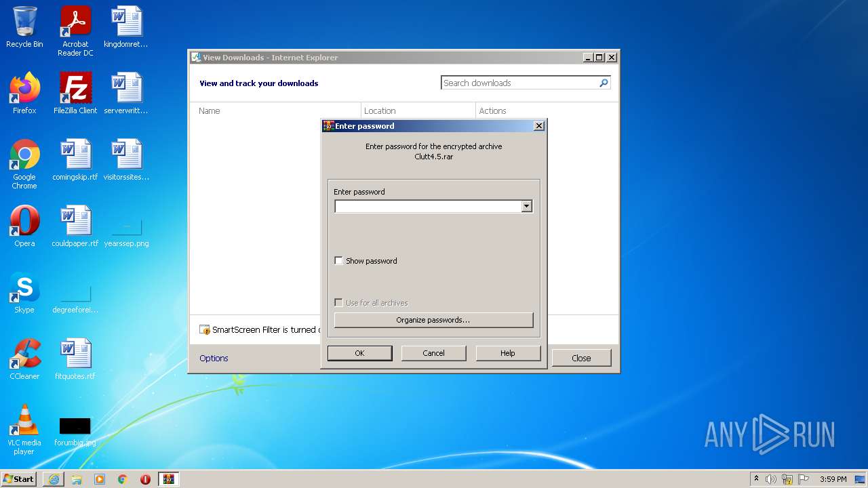Select serverwritt... document icon
868x488 pixels.
[x=126, y=94]
